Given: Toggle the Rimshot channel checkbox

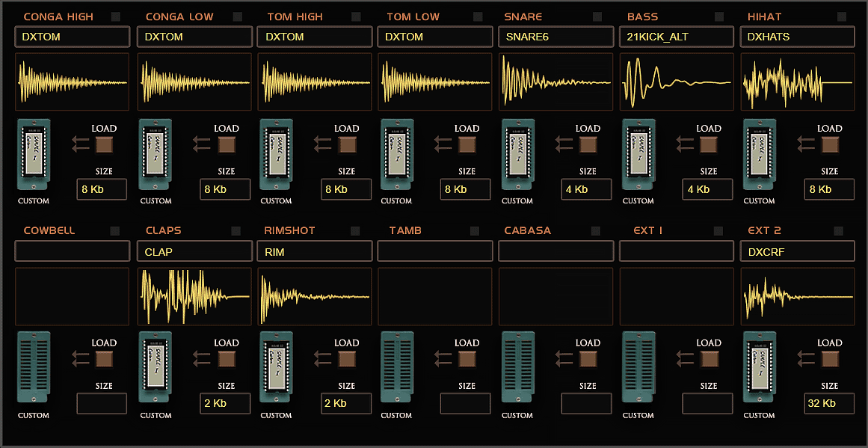Looking at the screenshot, I should coord(357,230).
